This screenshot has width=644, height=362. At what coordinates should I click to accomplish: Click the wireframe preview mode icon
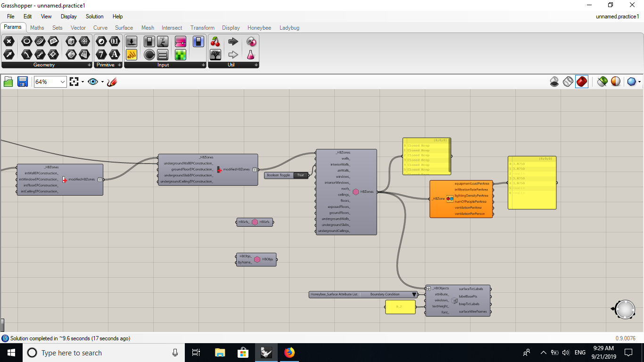coord(568,82)
